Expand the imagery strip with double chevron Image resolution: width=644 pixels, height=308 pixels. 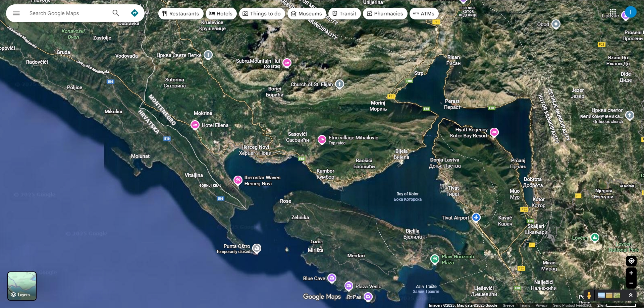coord(631,295)
